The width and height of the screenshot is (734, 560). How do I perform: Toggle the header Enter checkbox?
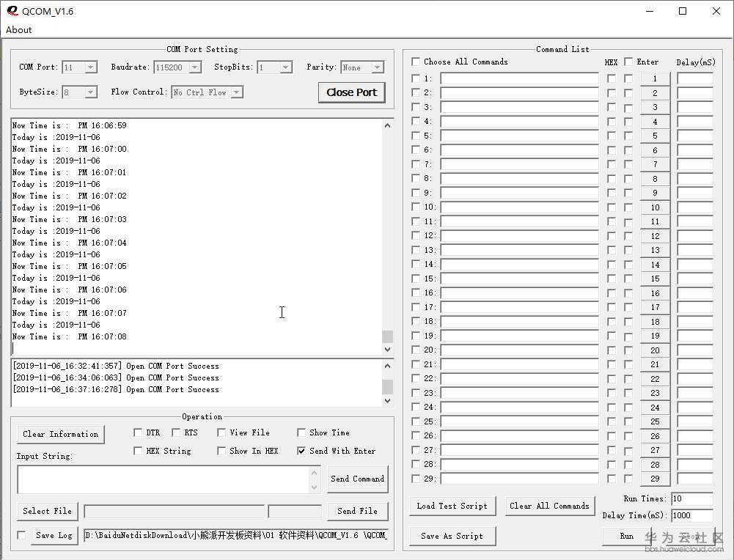[628, 62]
